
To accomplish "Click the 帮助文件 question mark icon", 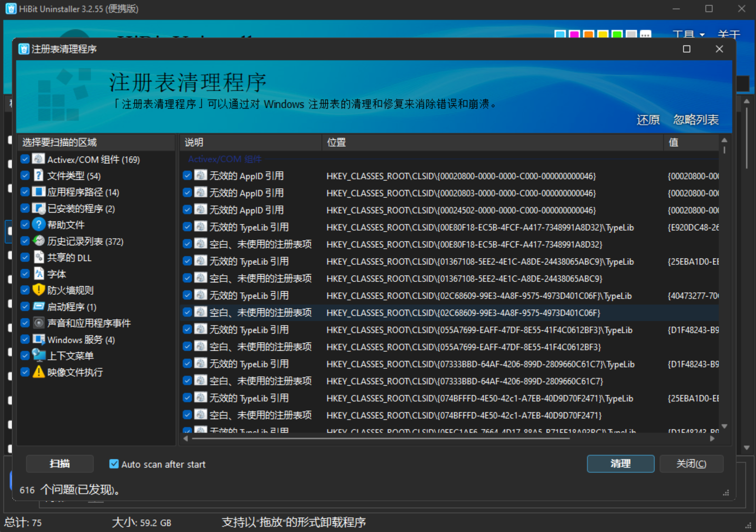I will pos(39,224).
